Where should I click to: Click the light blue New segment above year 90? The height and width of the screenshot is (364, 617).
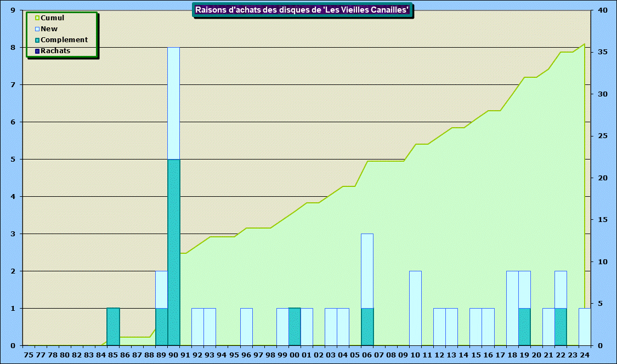click(174, 103)
